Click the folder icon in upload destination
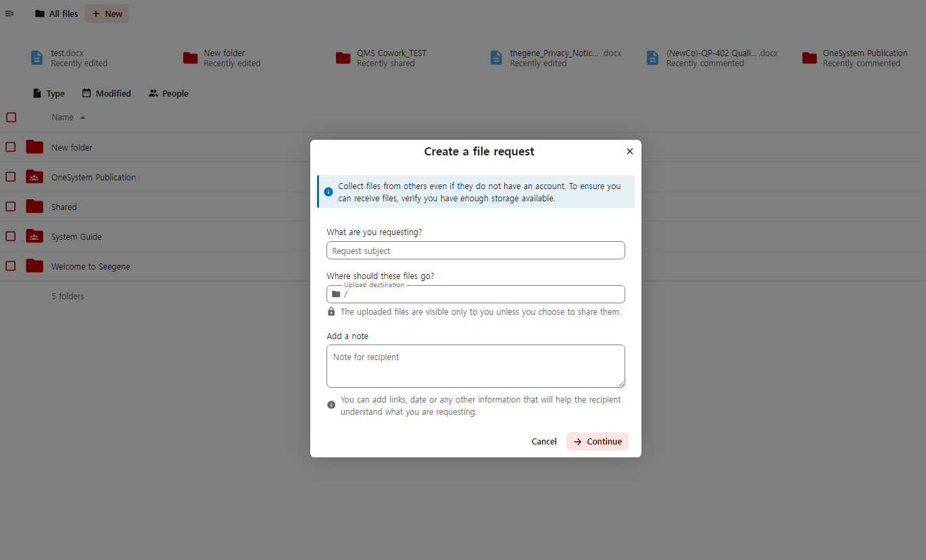The height and width of the screenshot is (560, 926). pyautogui.click(x=336, y=294)
